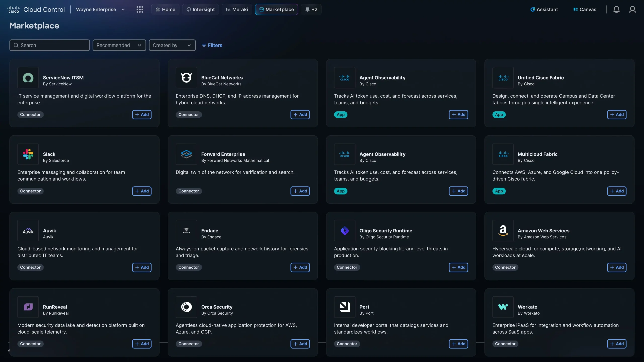Click the Orca Security logo thumbnail
The image size is (644, 362).
pos(186,307)
